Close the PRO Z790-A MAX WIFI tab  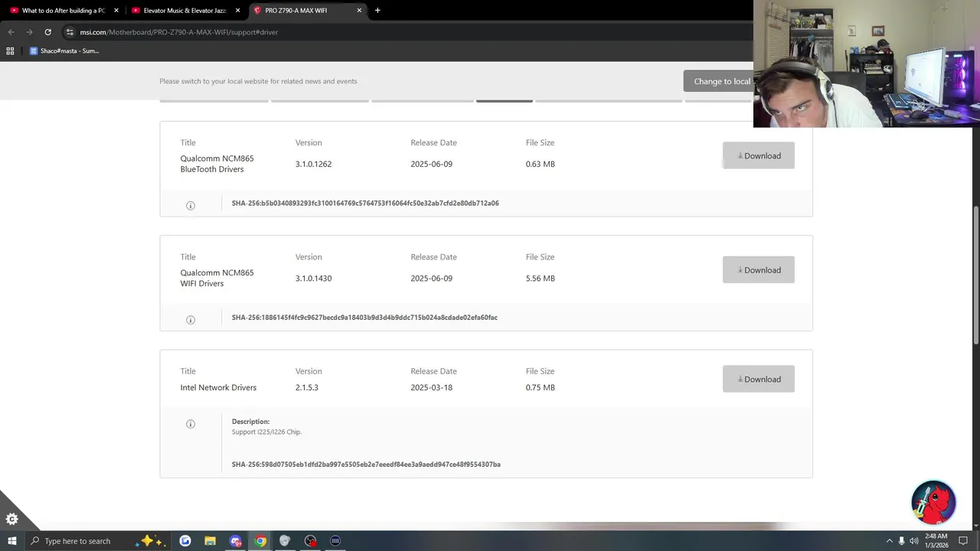359,11
